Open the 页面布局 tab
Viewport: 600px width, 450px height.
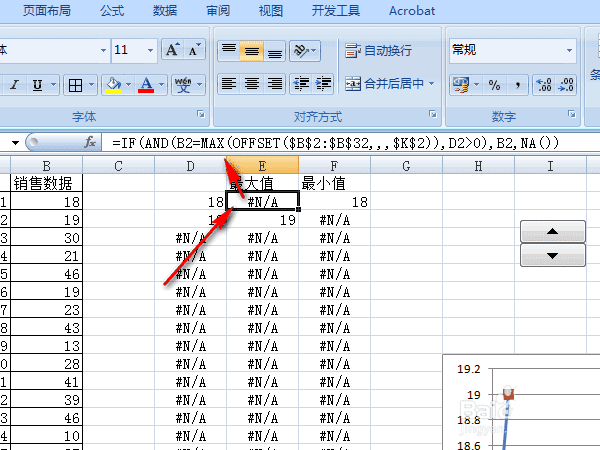pyautogui.click(x=47, y=11)
